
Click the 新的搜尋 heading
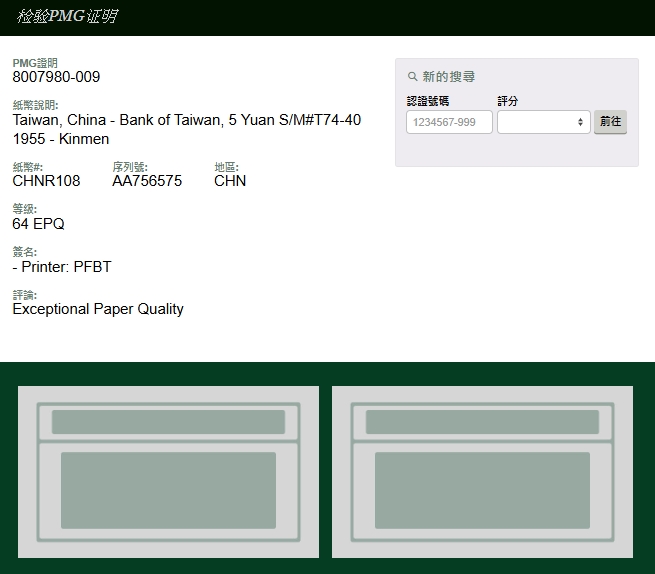click(449, 77)
